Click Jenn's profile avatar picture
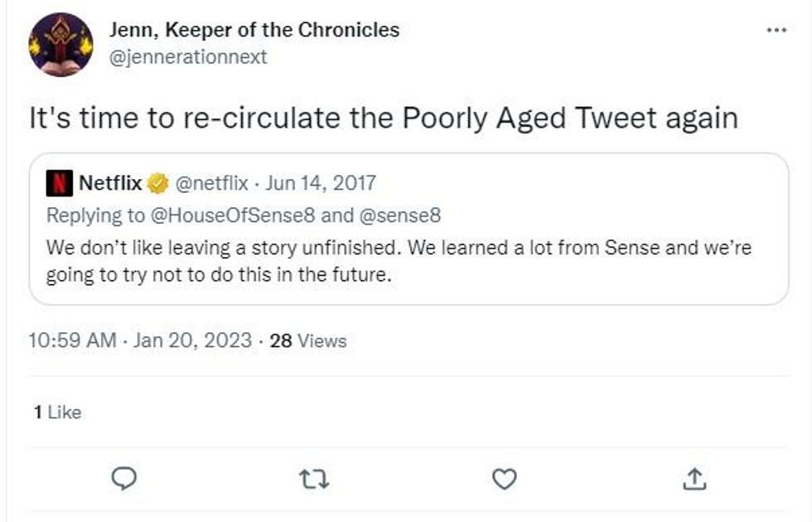812x522 pixels. 60,44
